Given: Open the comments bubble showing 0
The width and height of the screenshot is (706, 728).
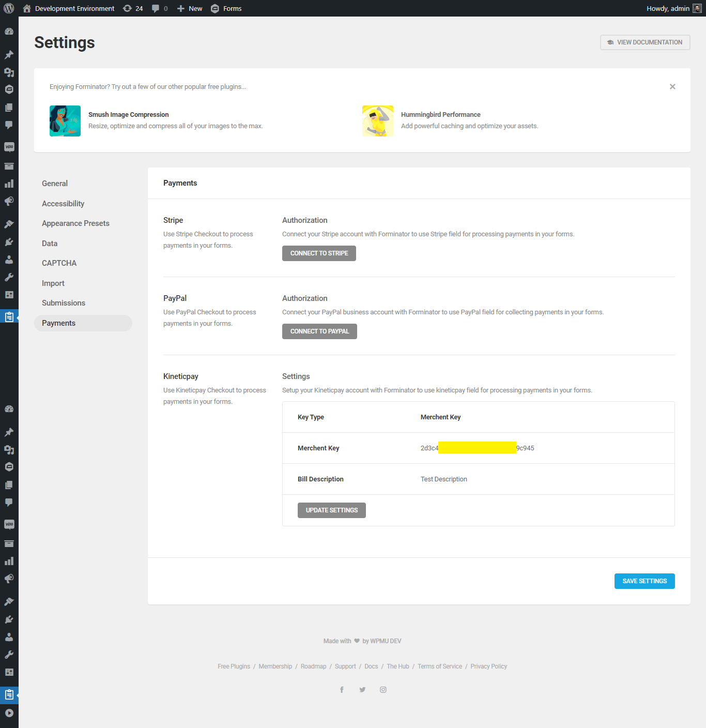Looking at the screenshot, I should click(160, 8).
